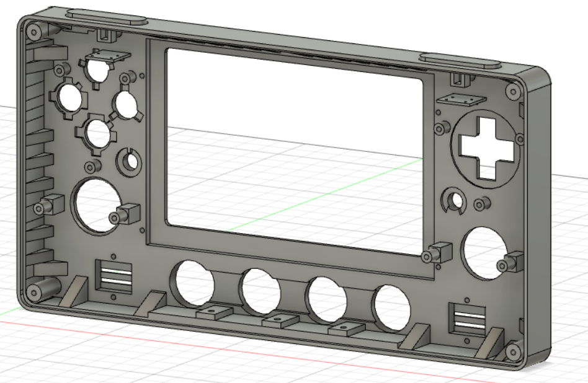This screenshot has width=588, height=383.
Task: Select the middle of three bottom mounting pads
Action: coord(280,320)
